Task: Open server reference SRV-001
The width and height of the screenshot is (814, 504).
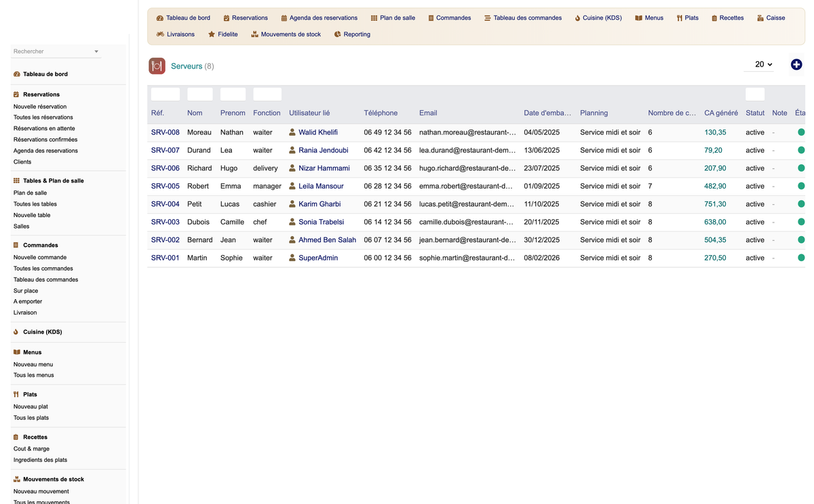Action: click(166, 258)
